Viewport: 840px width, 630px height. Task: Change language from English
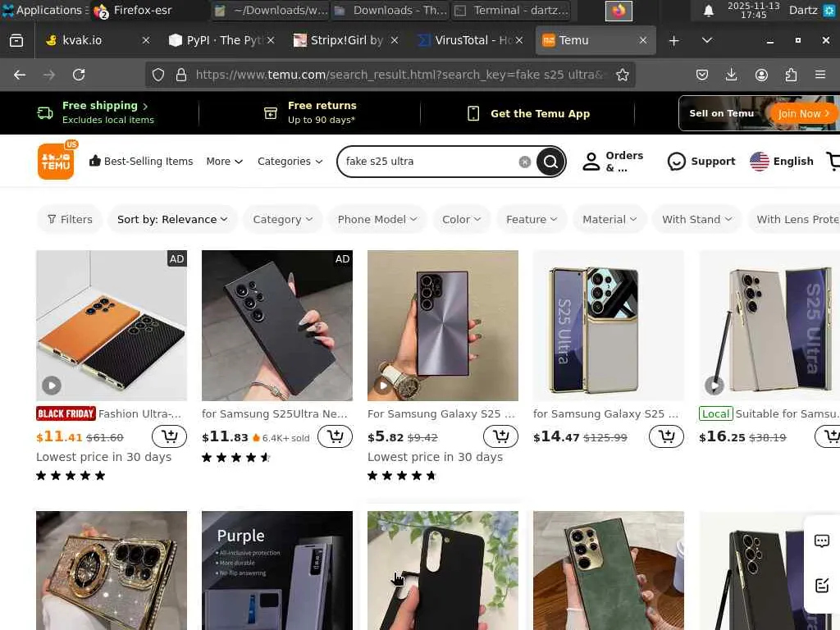(782, 162)
